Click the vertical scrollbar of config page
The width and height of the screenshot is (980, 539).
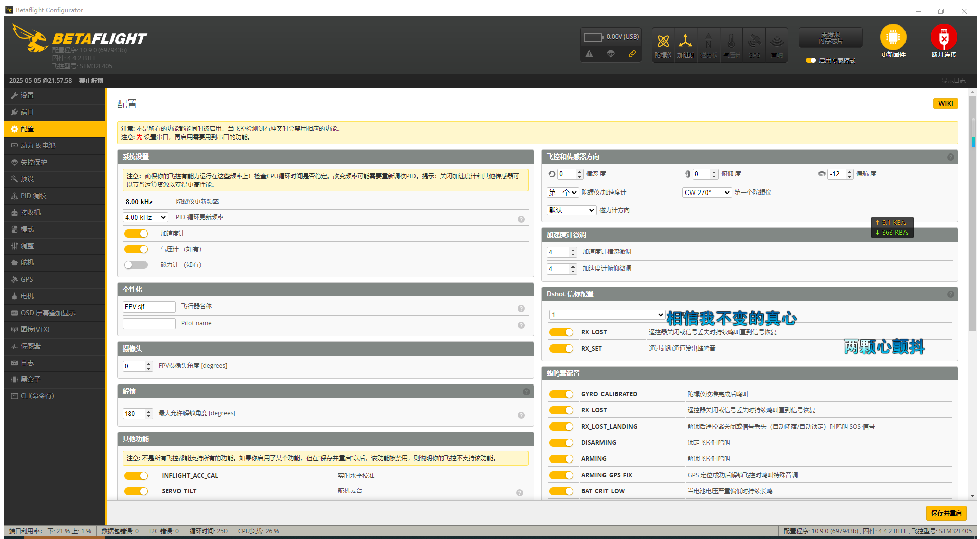[x=972, y=214]
